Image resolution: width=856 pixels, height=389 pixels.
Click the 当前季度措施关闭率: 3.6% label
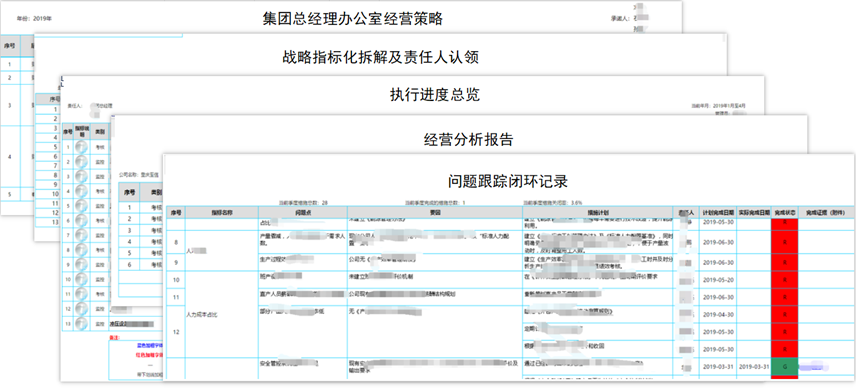pos(553,202)
